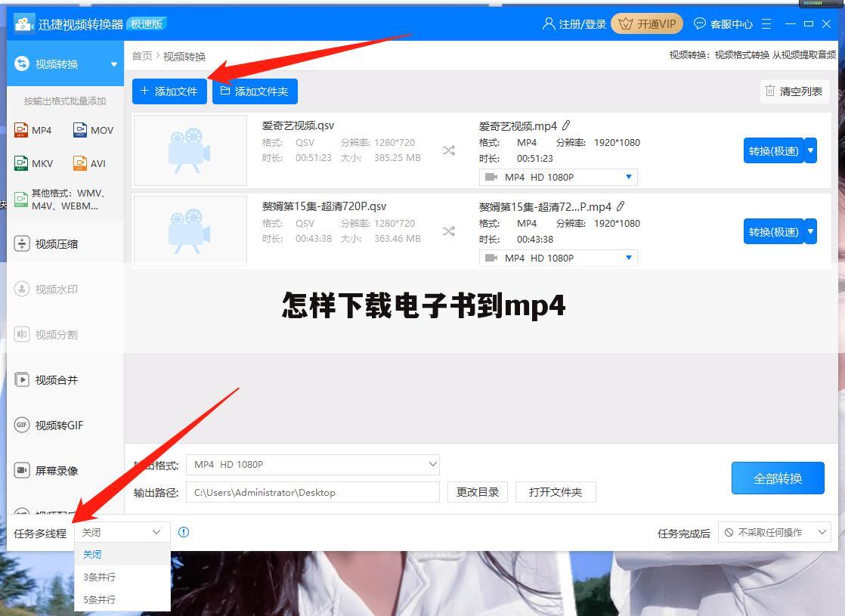Convert 爱奇艺视频.qsv with 转换(极速)
This screenshot has height=616, width=845.
773,151
